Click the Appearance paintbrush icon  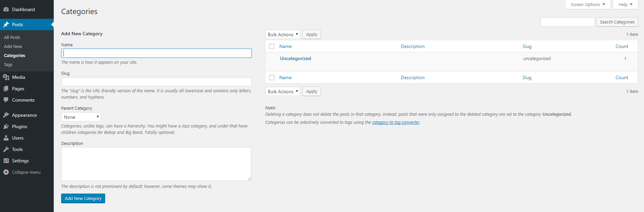(x=6, y=115)
